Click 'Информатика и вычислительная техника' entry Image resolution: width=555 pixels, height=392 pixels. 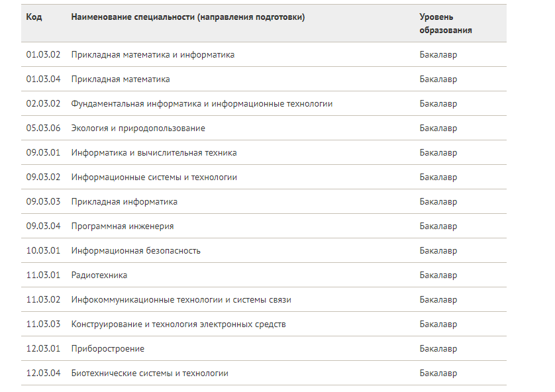pyautogui.click(x=154, y=153)
